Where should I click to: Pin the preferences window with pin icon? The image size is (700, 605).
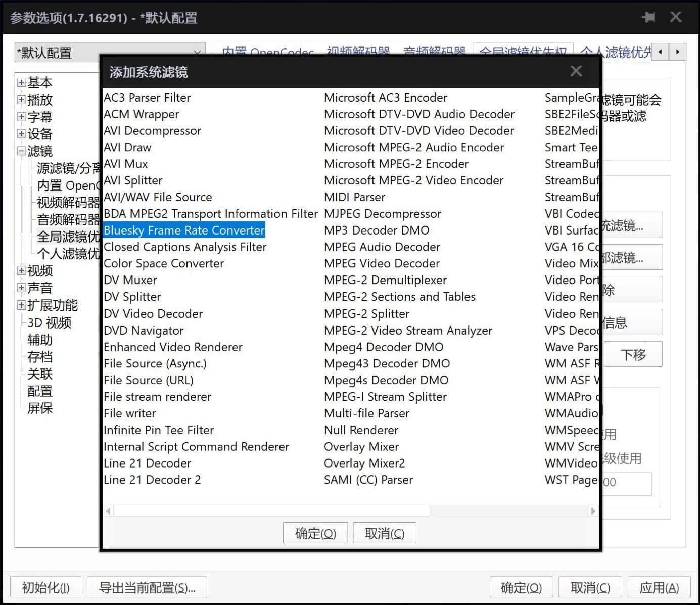pos(648,18)
